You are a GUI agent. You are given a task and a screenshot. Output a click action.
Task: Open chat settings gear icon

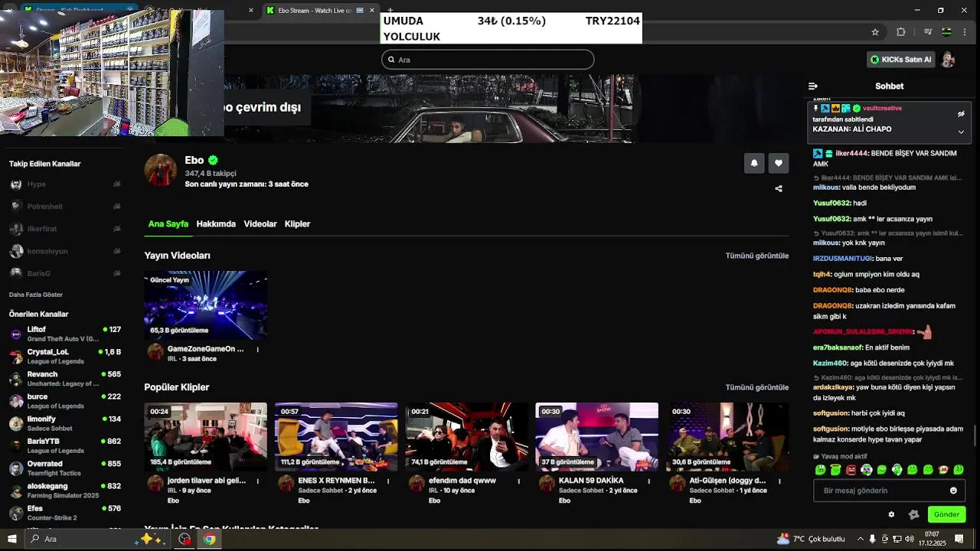tap(891, 514)
